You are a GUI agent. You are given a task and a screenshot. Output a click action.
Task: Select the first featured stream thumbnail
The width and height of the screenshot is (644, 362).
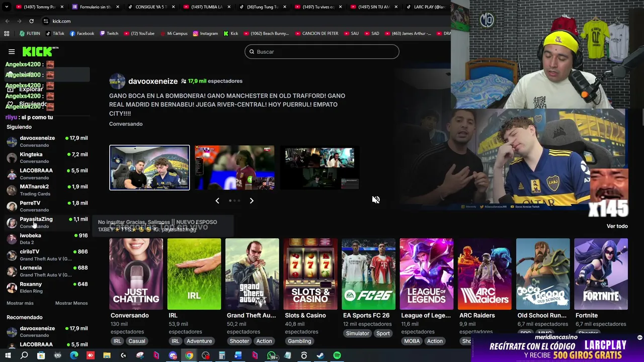(149, 167)
